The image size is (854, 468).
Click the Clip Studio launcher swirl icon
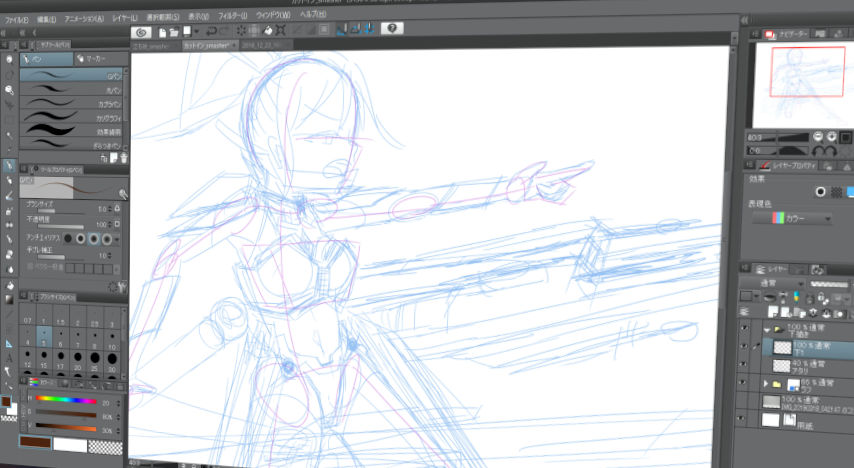[x=141, y=32]
